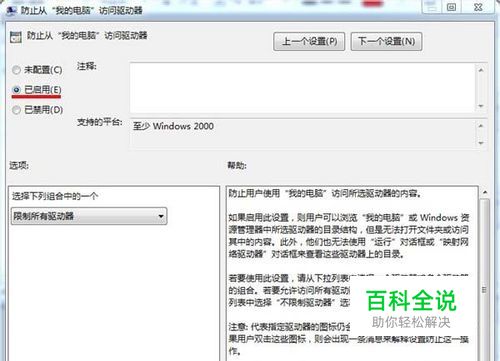Click the 选择下列组合中的一个 label
This screenshot has width=500, height=361.
click(x=55, y=196)
